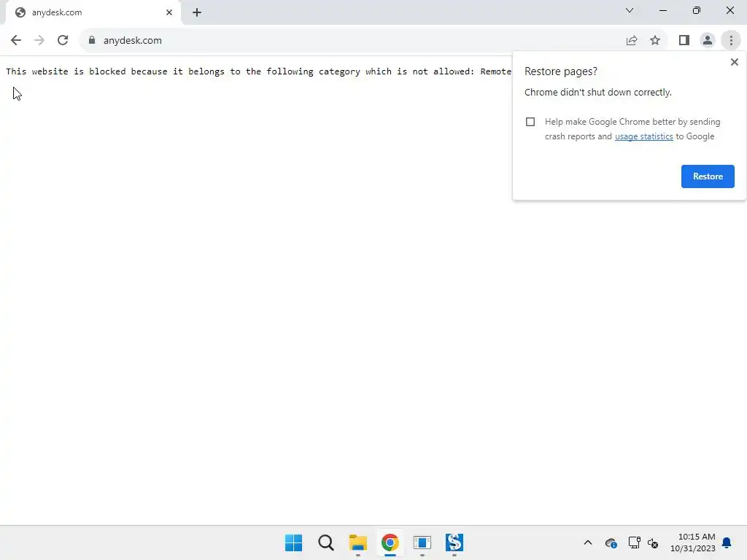The image size is (747, 560).
Task: Click the Restore button
Action: (708, 176)
